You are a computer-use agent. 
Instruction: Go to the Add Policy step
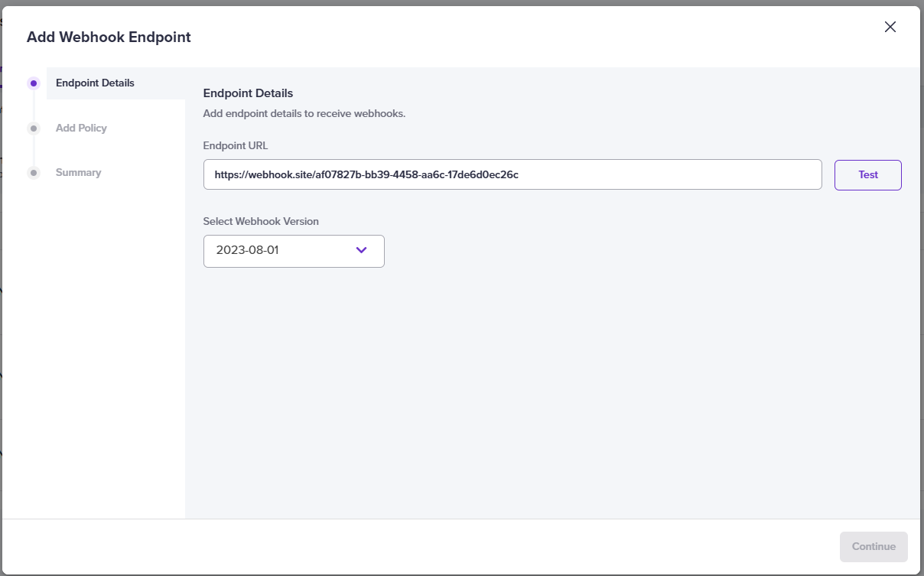click(x=81, y=128)
